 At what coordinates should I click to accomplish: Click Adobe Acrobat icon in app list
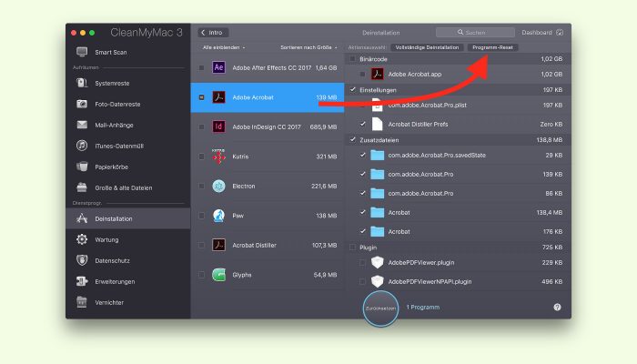[218, 97]
